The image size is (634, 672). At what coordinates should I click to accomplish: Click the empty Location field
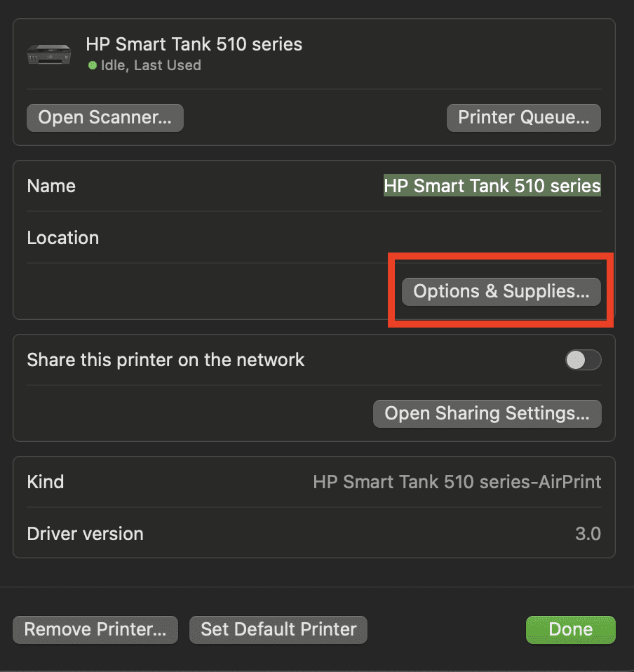(421, 238)
